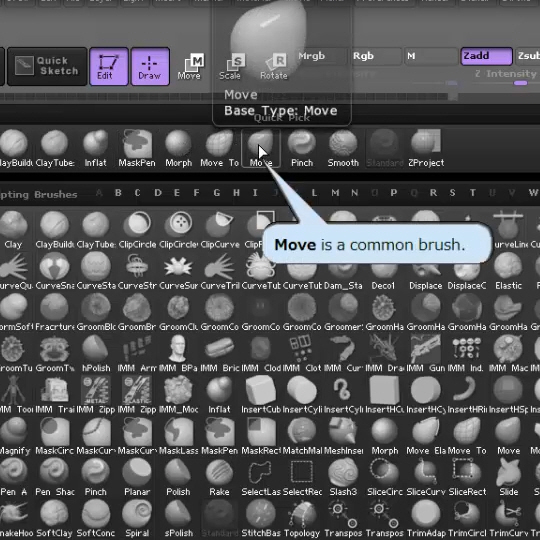
Task: Select the hPolish brush
Action: (x=96, y=354)
